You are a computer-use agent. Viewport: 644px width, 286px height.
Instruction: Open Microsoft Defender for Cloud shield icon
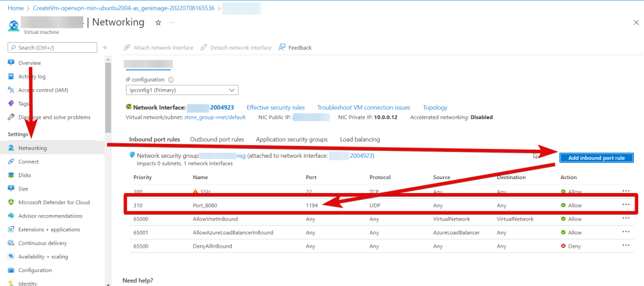coord(11,202)
